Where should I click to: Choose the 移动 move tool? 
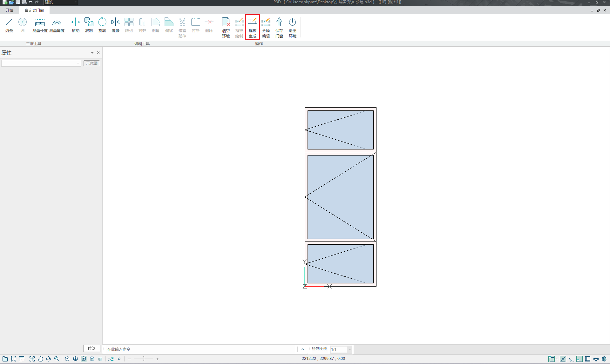click(x=76, y=25)
